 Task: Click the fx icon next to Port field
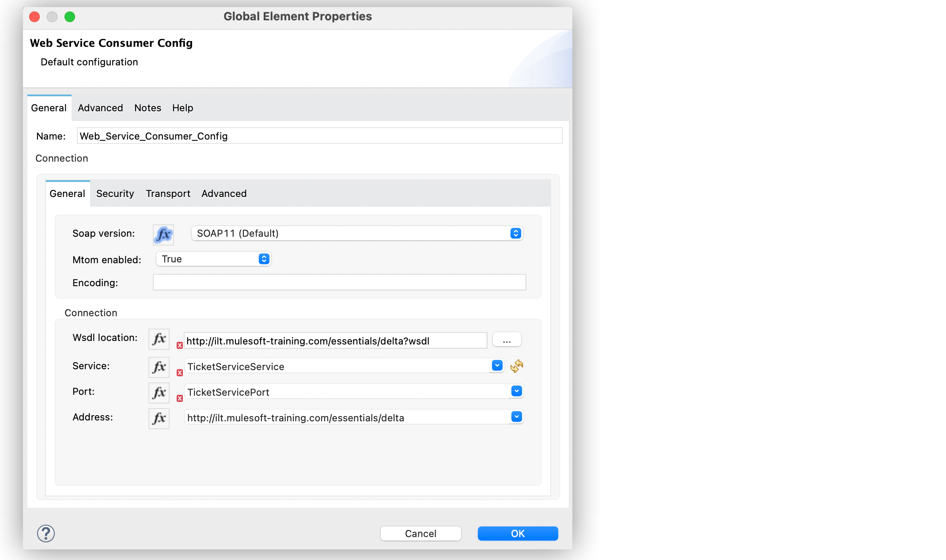click(x=159, y=392)
